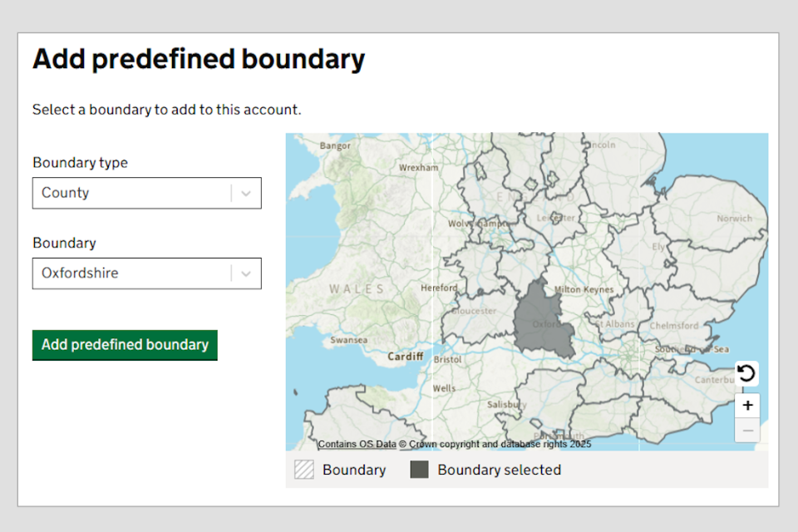This screenshot has height=532, width=798.
Task: Click the Bangor label on the map
Action: point(335,145)
